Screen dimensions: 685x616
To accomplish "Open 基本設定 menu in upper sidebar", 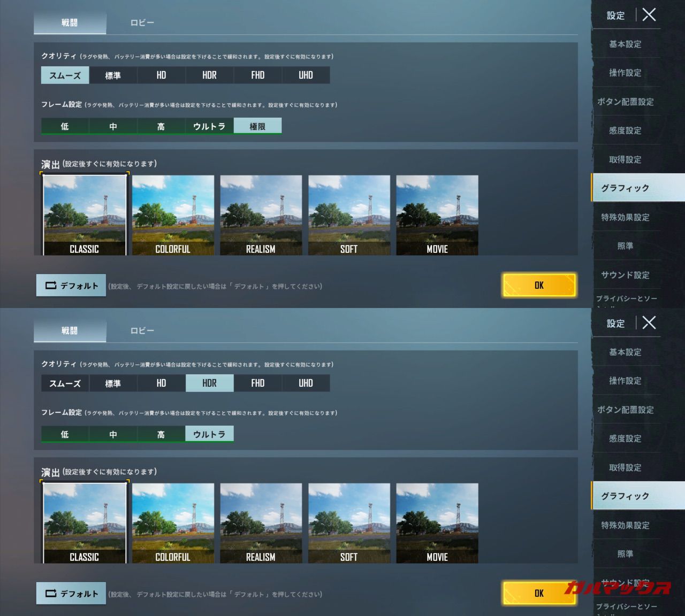I will tap(625, 44).
